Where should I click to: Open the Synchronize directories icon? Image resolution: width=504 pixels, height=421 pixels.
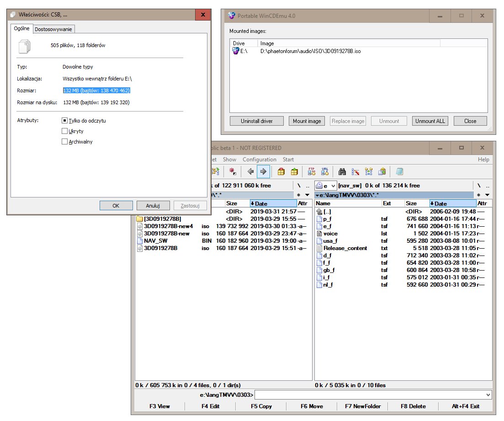click(x=369, y=171)
